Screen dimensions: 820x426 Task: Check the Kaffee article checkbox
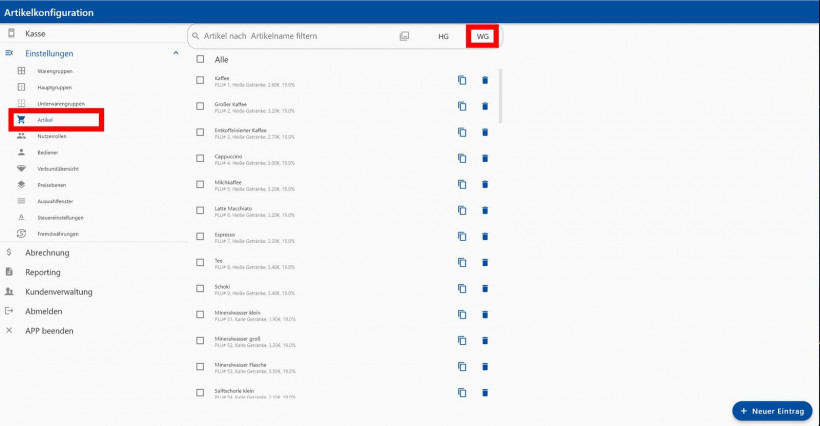pyautogui.click(x=200, y=80)
